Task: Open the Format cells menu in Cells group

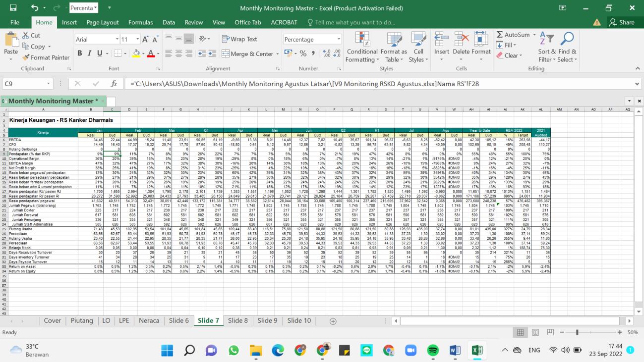Action: [x=481, y=47]
